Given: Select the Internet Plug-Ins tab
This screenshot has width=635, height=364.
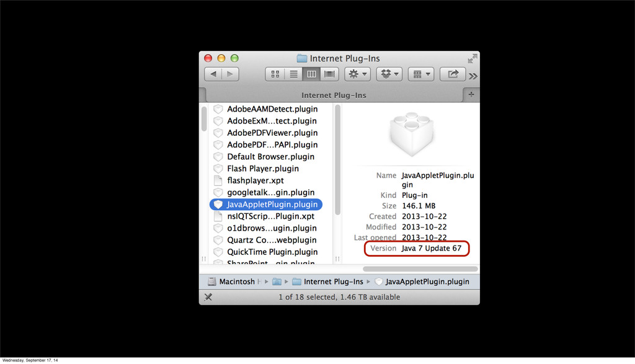Looking at the screenshot, I should 334,95.
